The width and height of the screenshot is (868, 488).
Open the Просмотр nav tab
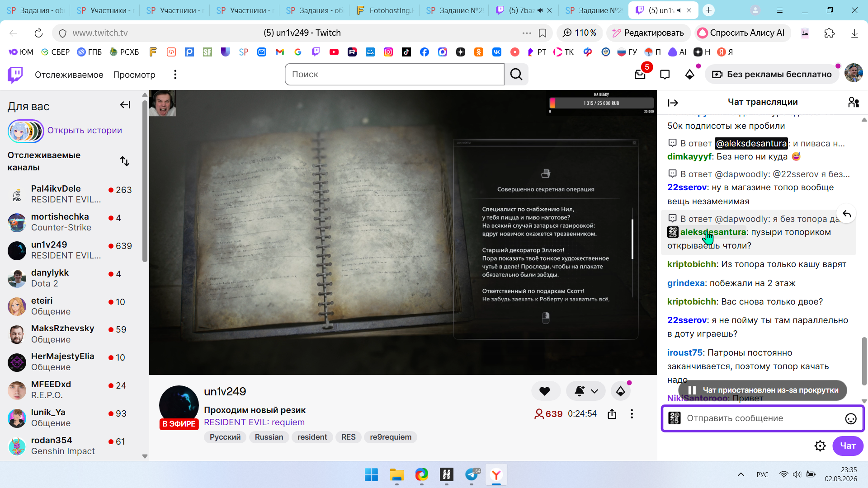tap(134, 75)
